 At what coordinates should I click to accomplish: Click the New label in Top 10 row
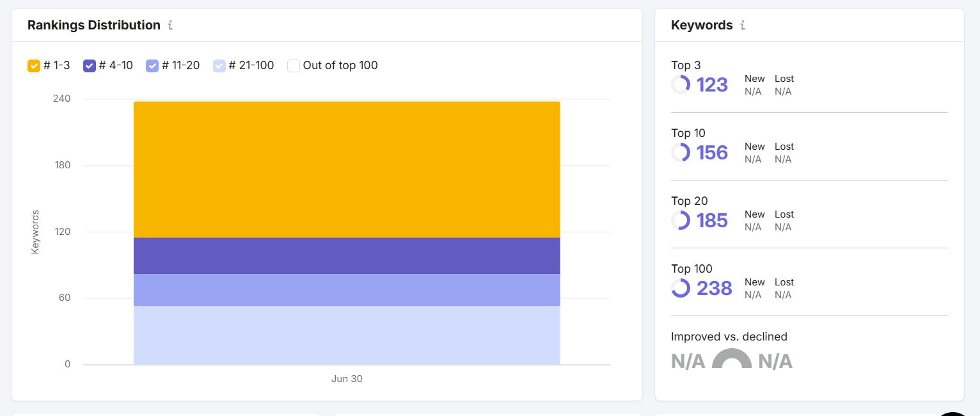click(755, 147)
